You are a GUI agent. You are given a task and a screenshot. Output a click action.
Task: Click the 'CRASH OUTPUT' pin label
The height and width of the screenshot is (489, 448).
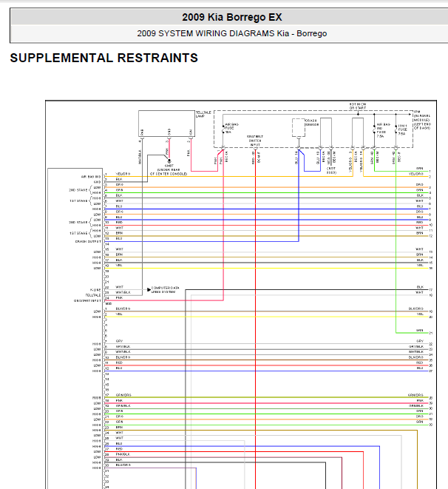(x=88, y=242)
